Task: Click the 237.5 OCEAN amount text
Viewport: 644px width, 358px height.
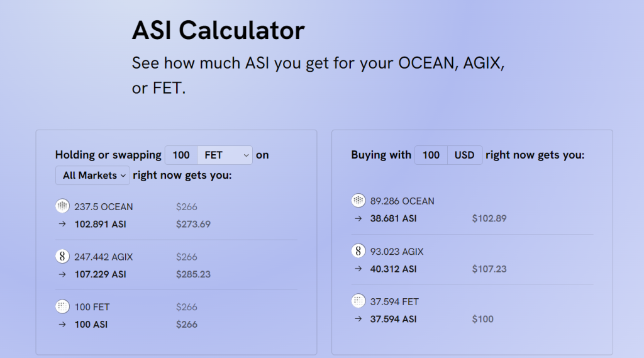Action: pos(104,206)
